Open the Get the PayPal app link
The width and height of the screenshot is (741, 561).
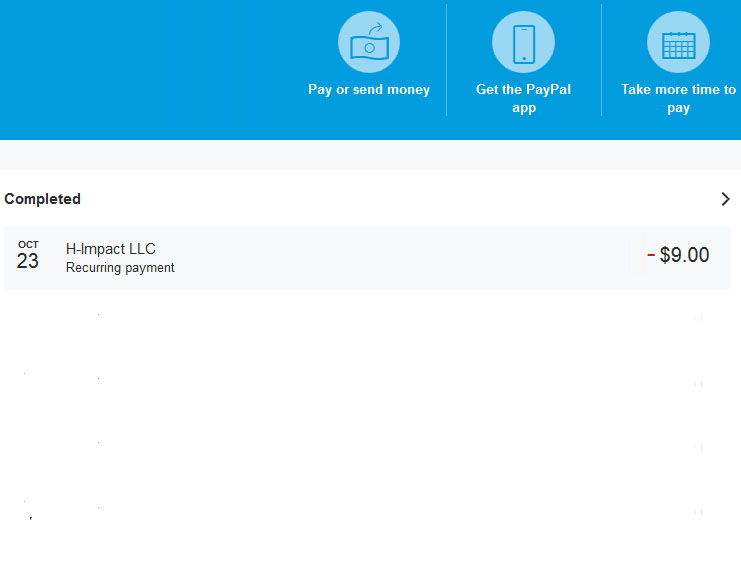click(524, 98)
